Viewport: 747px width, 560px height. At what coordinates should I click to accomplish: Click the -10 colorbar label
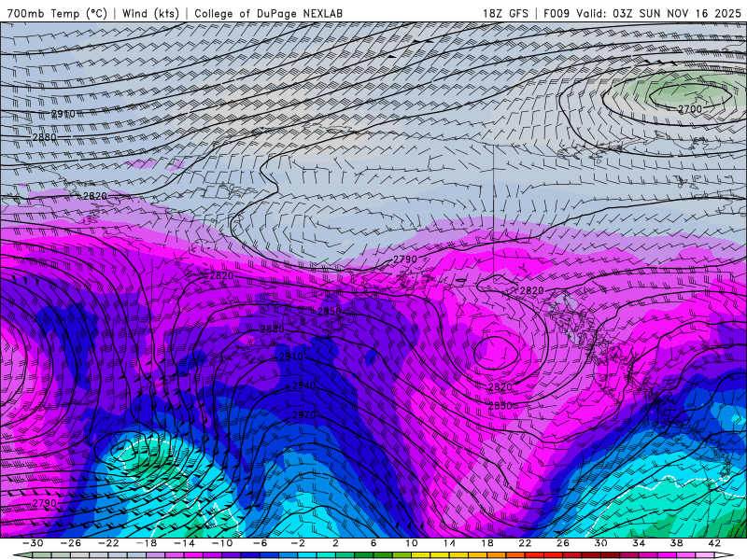point(221,543)
